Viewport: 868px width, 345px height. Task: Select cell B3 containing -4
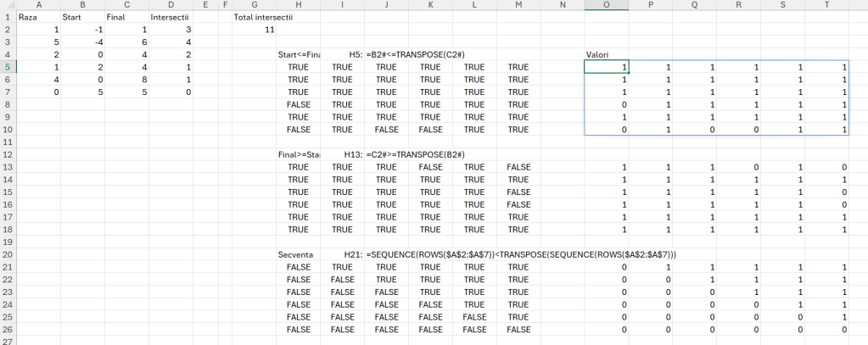tap(81, 42)
